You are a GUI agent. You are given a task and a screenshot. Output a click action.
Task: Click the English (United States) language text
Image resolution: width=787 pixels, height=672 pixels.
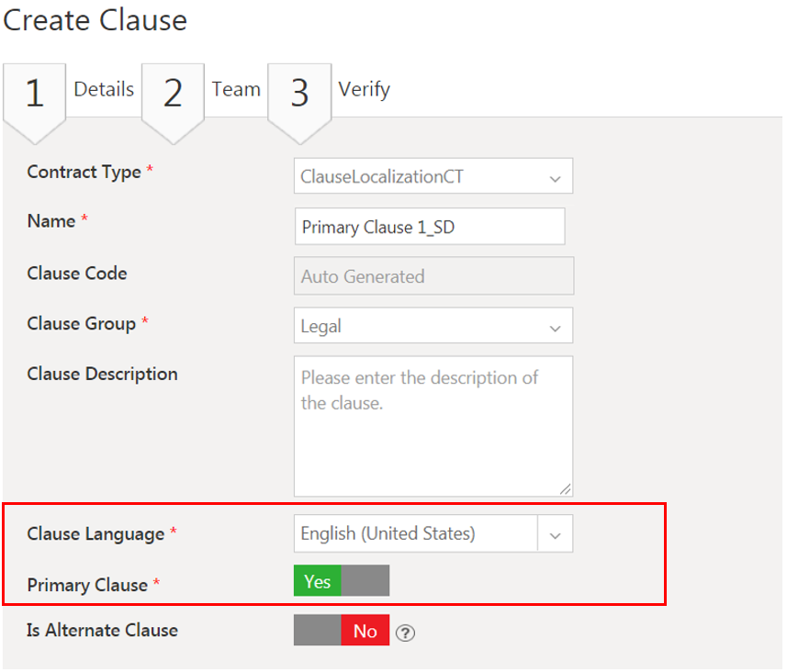388,534
